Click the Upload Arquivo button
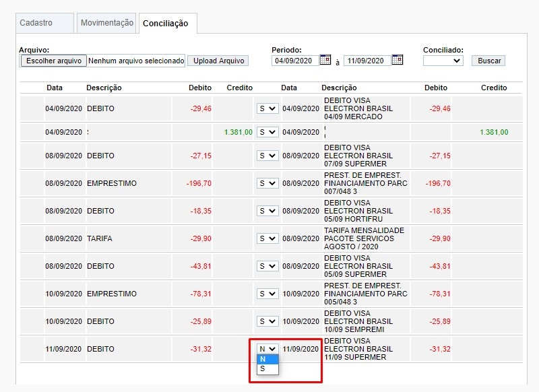 point(218,61)
